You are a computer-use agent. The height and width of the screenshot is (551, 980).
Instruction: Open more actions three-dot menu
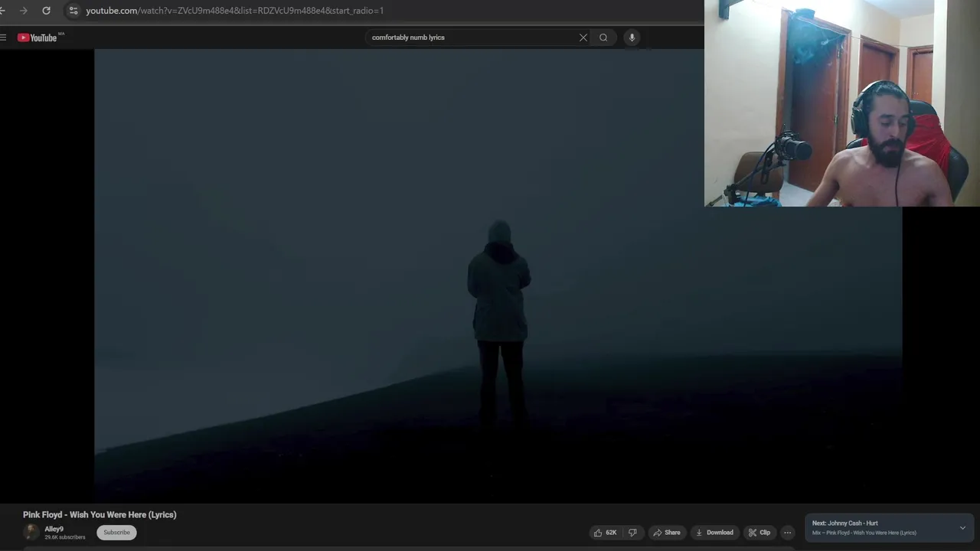tap(787, 533)
